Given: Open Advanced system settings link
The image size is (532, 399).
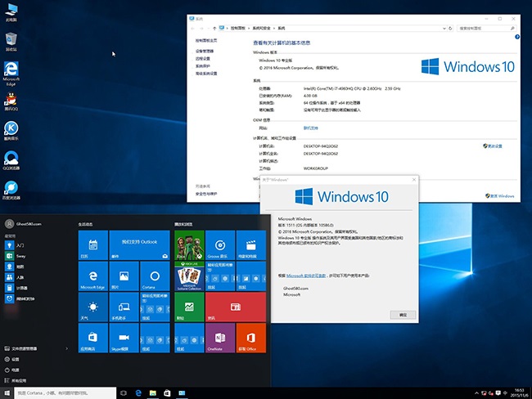Looking at the screenshot, I should [206, 74].
